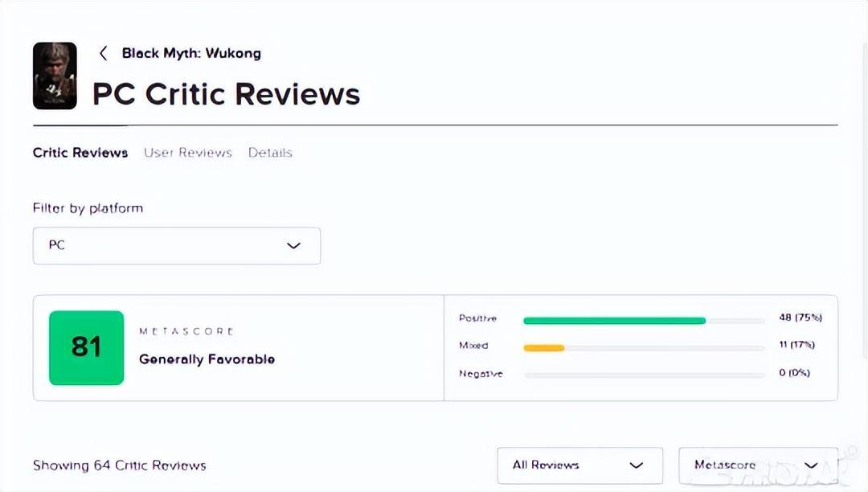Select the Mixed reviews label
Screen dimensions: 868x492
click(x=473, y=346)
